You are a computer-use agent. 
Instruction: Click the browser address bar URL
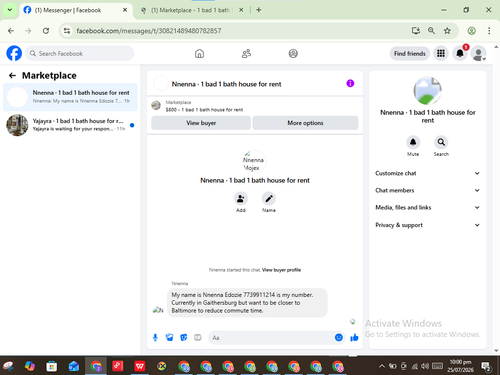coord(149,31)
